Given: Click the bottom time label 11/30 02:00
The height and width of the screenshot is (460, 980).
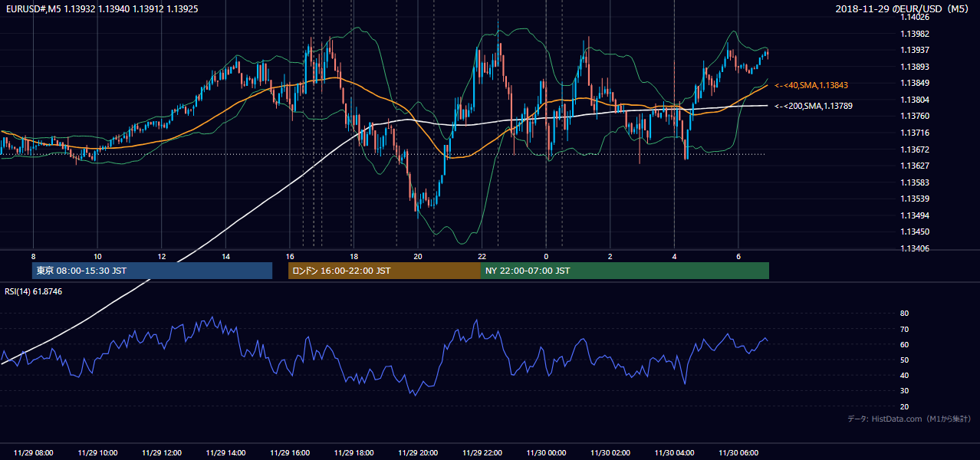Looking at the screenshot, I should coord(610,453).
